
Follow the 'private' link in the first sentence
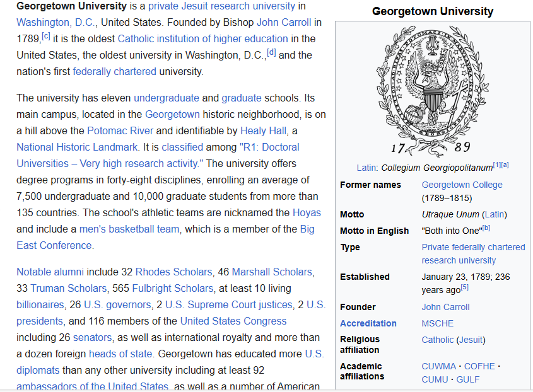point(163,6)
